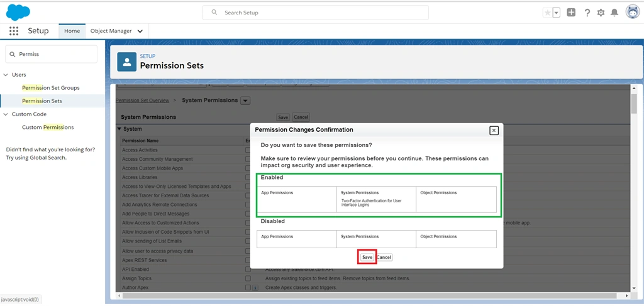Click the Access to View-Only Licensed Templates and Apps row
Image resolution: width=644 pixels, height=306 pixels.
point(177,186)
